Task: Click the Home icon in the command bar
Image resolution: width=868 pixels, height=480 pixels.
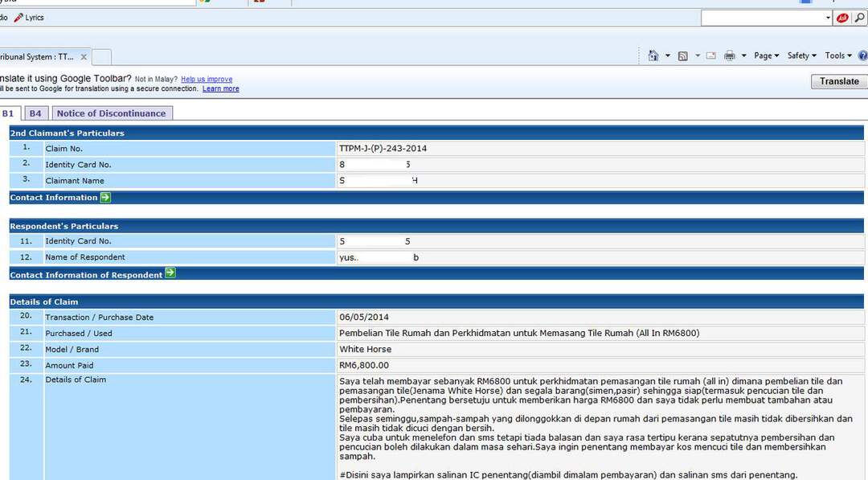Action: (653, 55)
